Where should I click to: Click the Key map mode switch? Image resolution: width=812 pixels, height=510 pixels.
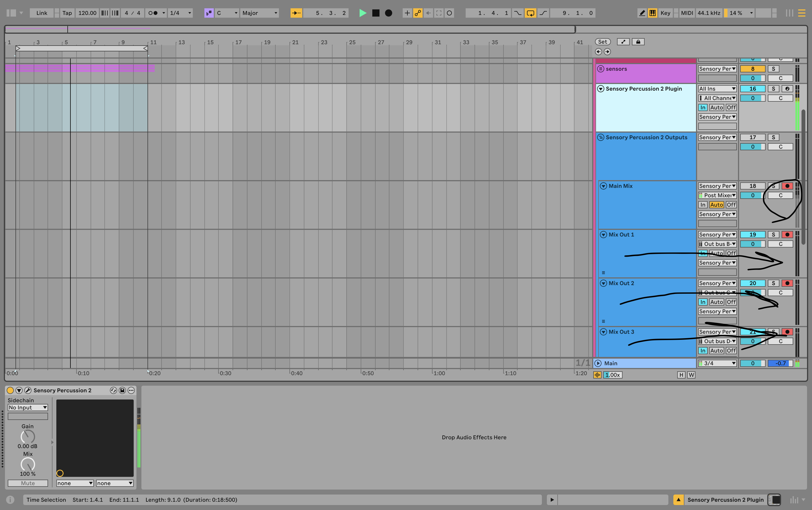point(665,13)
